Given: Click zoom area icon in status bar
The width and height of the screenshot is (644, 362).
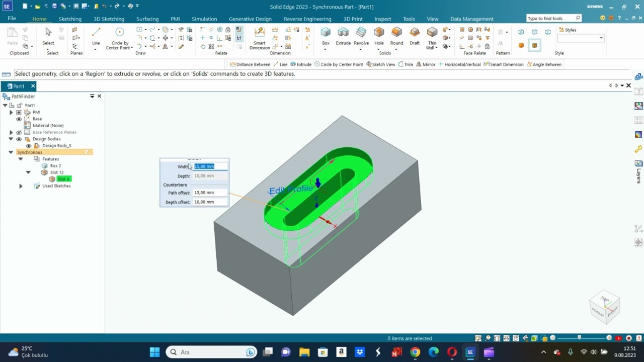Looking at the screenshot, I should coord(478,338).
